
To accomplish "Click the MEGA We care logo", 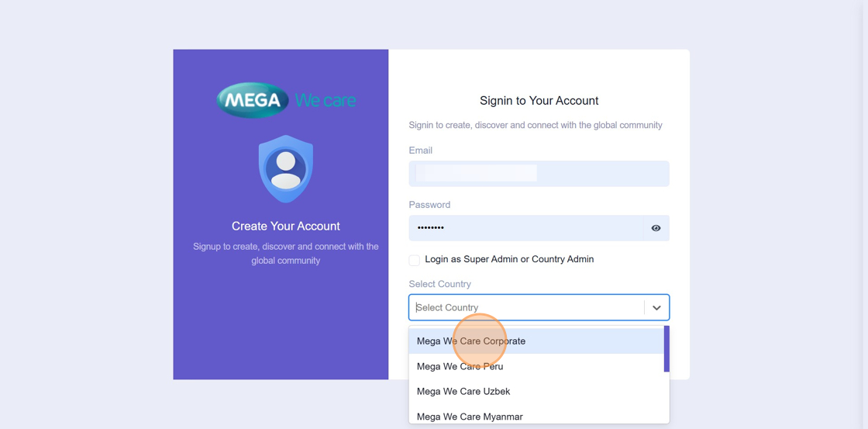I will (286, 100).
